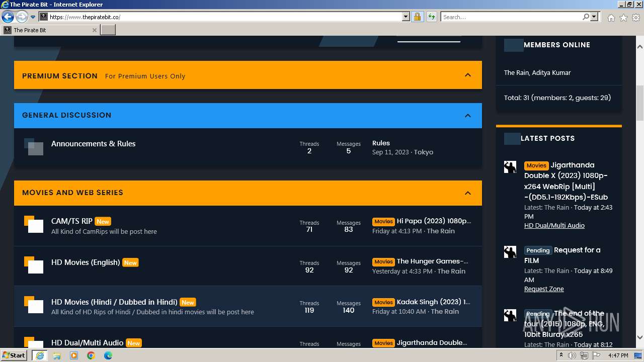Click Movies tag on Kadak Singh
Image resolution: width=644 pixels, height=362 pixels.
(383, 302)
